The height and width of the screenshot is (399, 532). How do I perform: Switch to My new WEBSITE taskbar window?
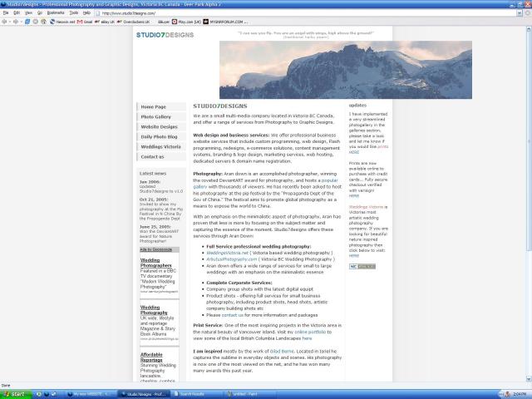pyautogui.click(x=90, y=394)
